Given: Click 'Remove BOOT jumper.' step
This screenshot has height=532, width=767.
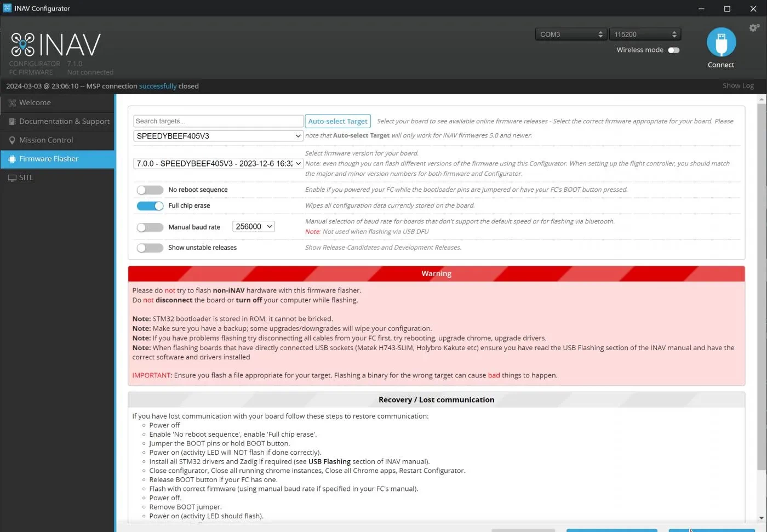Looking at the screenshot, I should coord(185,507).
